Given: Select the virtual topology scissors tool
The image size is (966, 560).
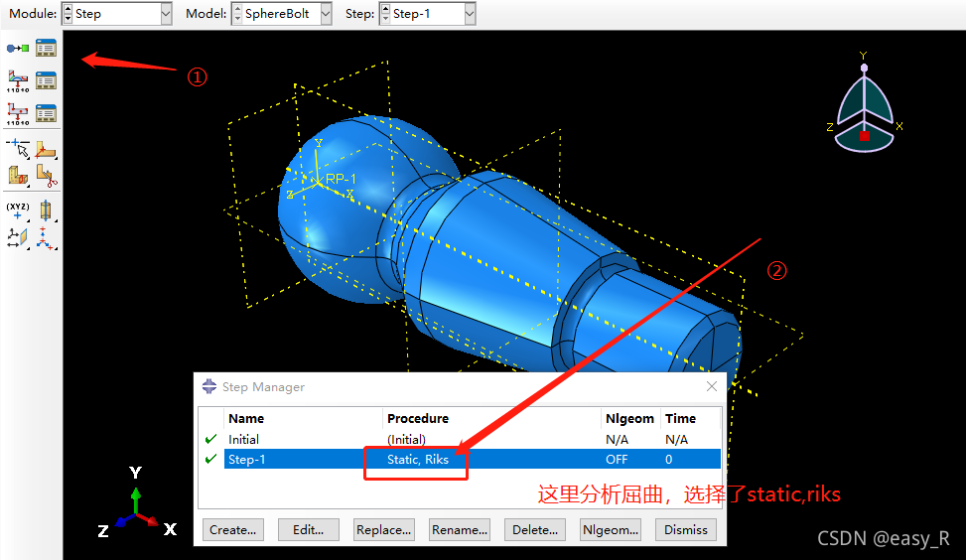Looking at the screenshot, I should 47,176.
